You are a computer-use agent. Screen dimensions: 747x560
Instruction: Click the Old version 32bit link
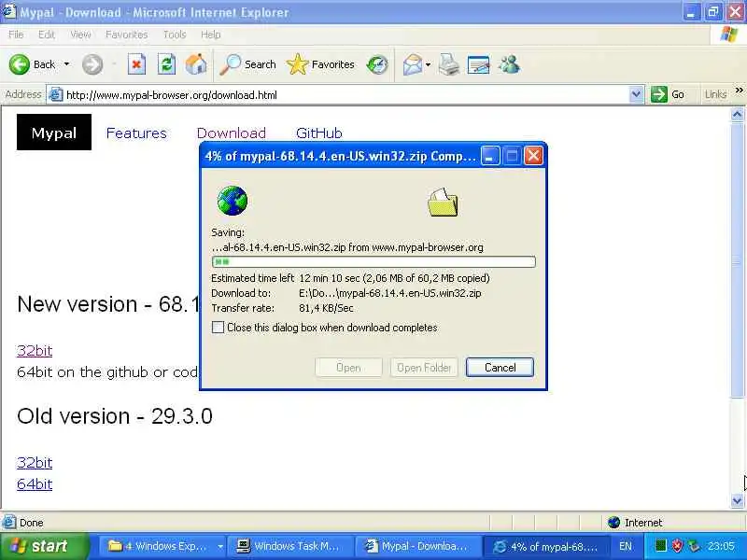click(x=35, y=462)
